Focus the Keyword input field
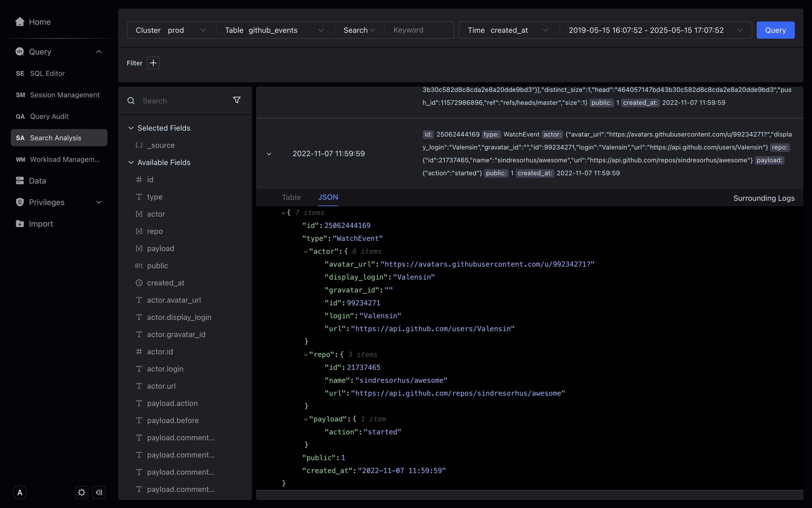The height and width of the screenshot is (508, 812). pos(421,30)
